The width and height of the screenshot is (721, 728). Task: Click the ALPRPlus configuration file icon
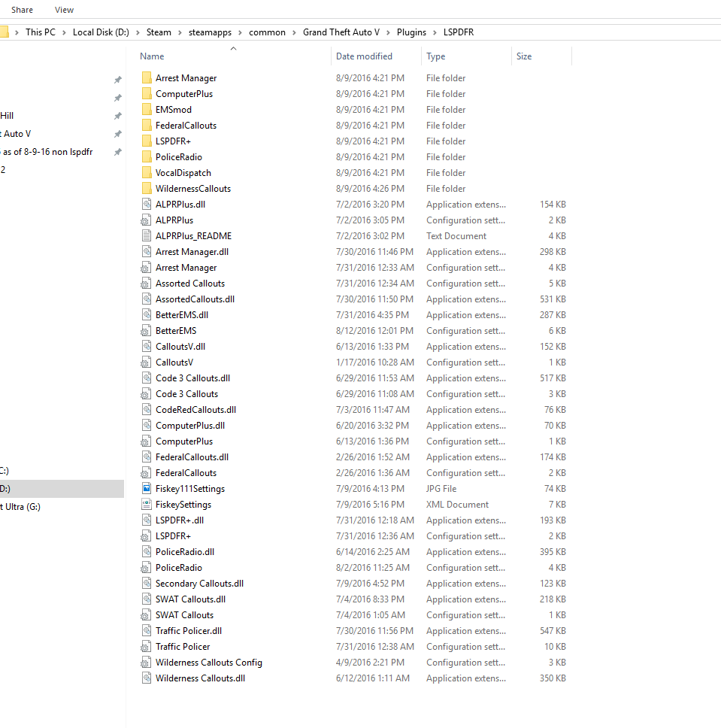[147, 220]
